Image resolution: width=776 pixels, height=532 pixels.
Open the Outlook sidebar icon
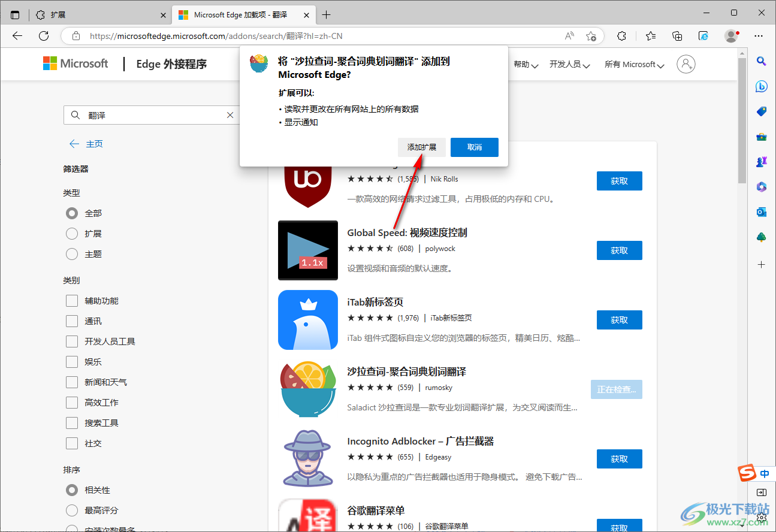pyautogui.click(x=762, y=212)
